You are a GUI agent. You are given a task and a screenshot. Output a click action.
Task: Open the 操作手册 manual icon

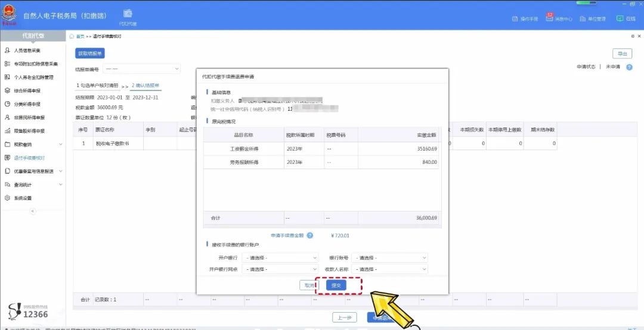pyautogui.click(x=515, y=19)
